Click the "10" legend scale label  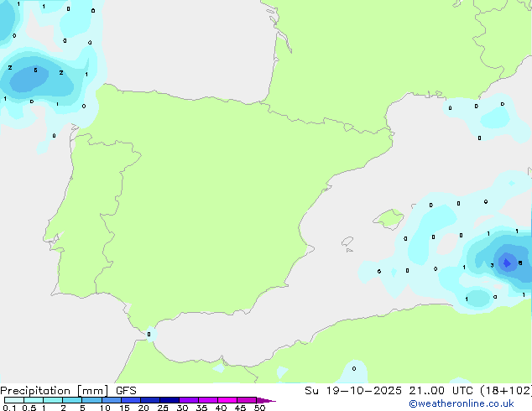click(x=105, y=408)
